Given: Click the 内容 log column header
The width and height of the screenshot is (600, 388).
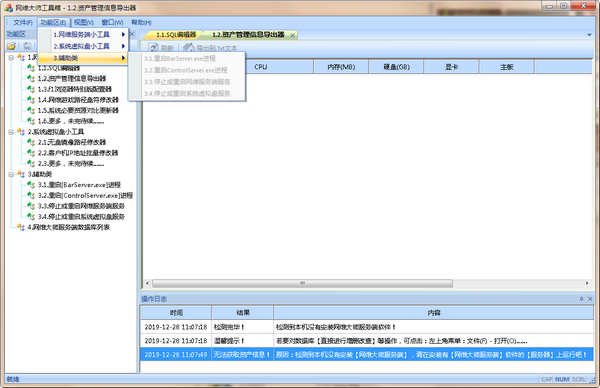Looking at the screenshot, I should pos(434,313).
